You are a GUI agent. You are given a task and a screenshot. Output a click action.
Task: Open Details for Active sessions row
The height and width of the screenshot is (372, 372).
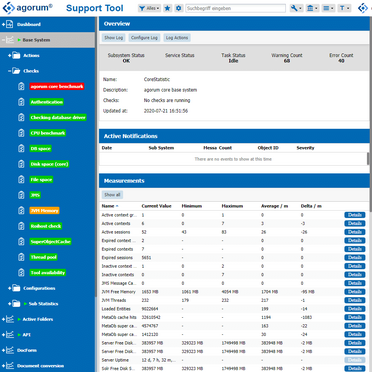(x=355, y=232)
